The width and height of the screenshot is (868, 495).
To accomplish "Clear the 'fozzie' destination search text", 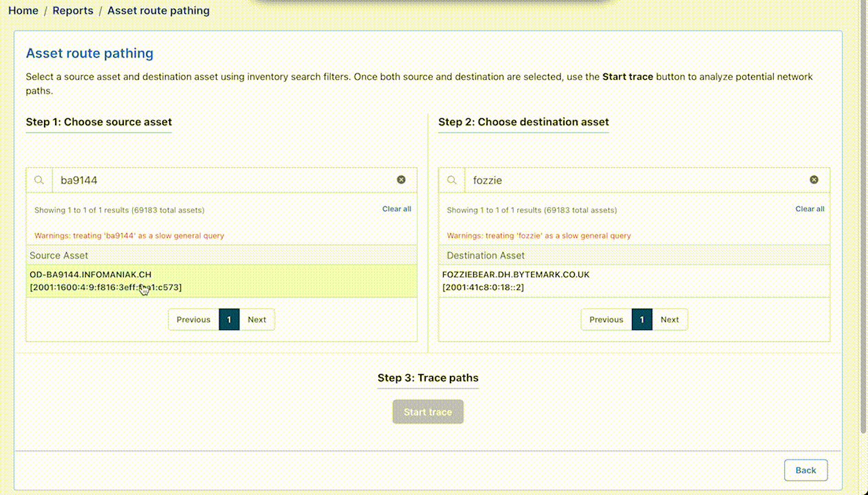I will point(814,180).
